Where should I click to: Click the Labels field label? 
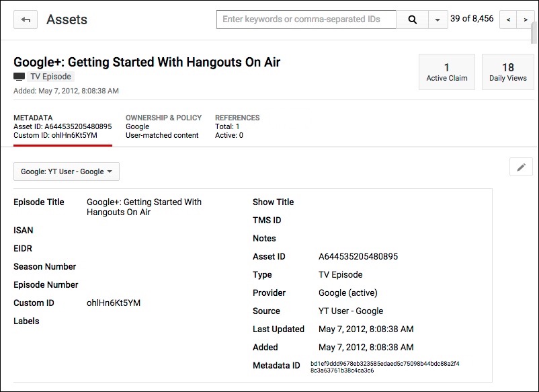coord(26,321)
